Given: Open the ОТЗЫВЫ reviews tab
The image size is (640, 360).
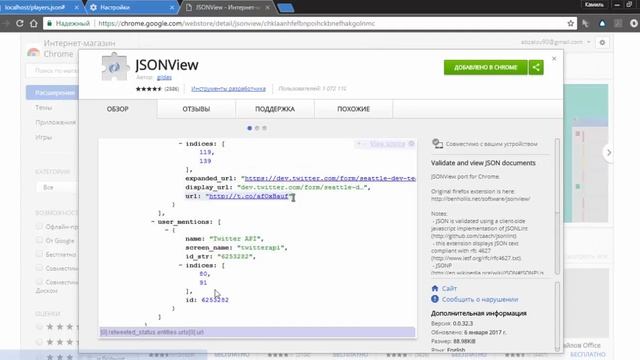Looking at the screenshot, I should coord(196,109).
